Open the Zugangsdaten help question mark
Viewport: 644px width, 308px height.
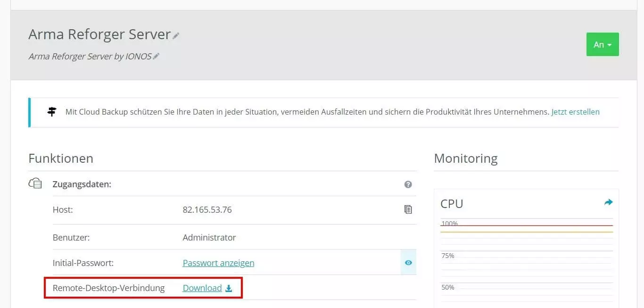408,184
